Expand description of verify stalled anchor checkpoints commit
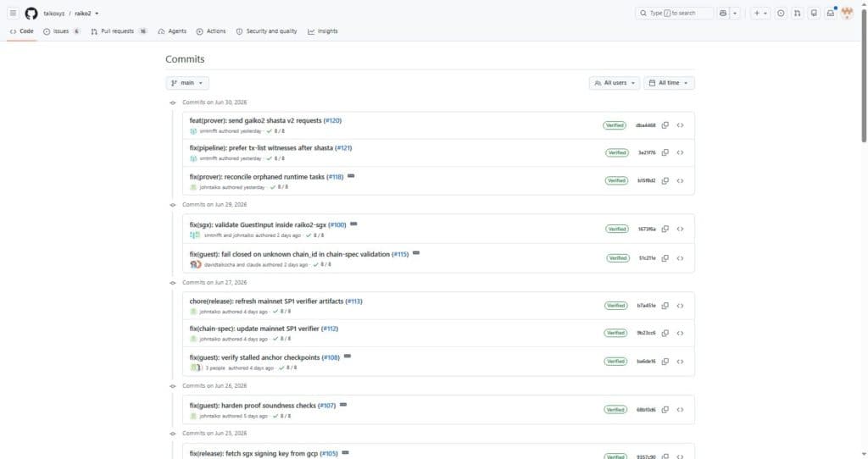The image size is (868, 459). click(x=348, y=357)
